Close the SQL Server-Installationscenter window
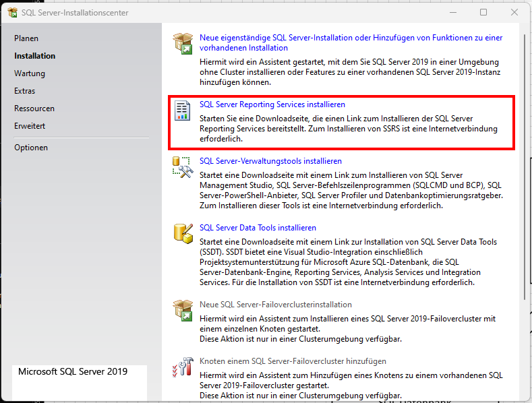The width and height of the screenshot is (532, 403). 514,12
